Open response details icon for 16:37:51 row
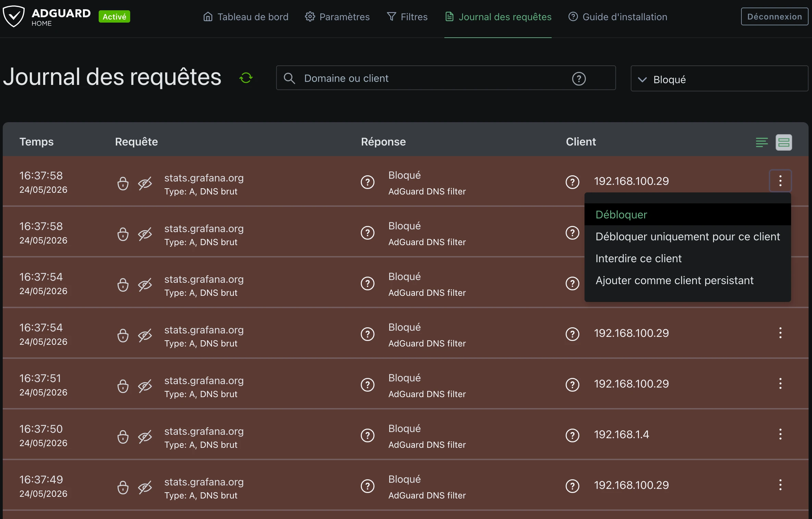The width and height of the screenshot is (812, 519). coord(368,385)
